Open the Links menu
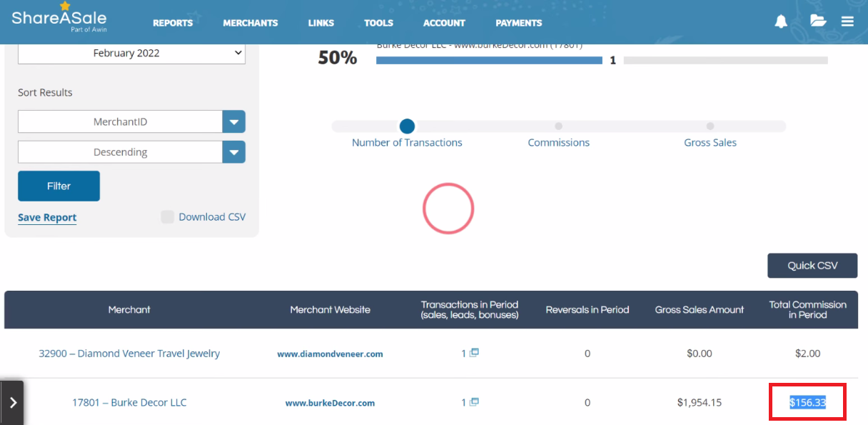The height and width of the screenshot is (425, 868). [321, 23]
